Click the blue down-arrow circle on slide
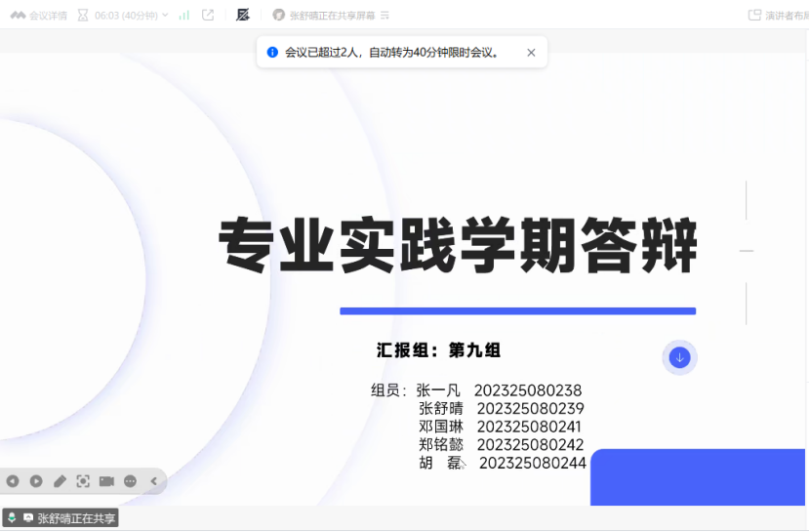The image size is (810, 532). (x=679, y=357)
